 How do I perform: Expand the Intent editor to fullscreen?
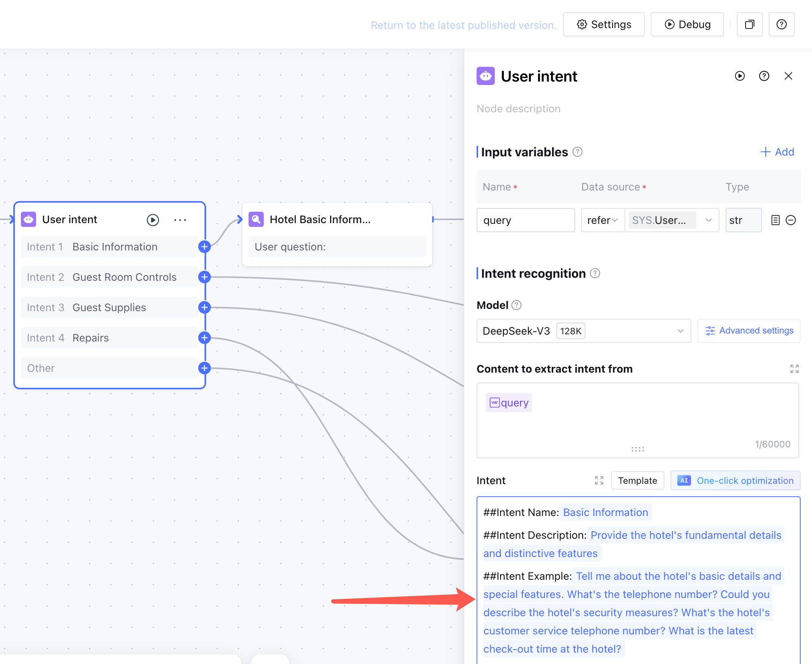click(x=599, y=480)
